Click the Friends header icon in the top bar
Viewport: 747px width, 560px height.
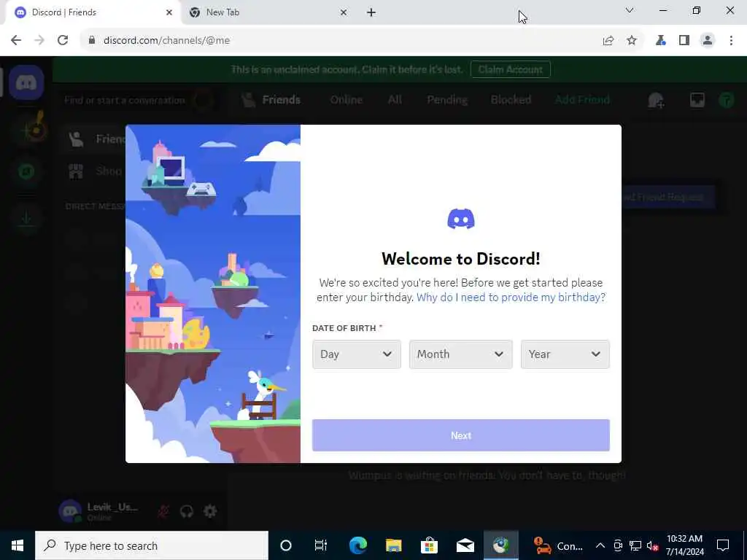click(x=248, y=100)
